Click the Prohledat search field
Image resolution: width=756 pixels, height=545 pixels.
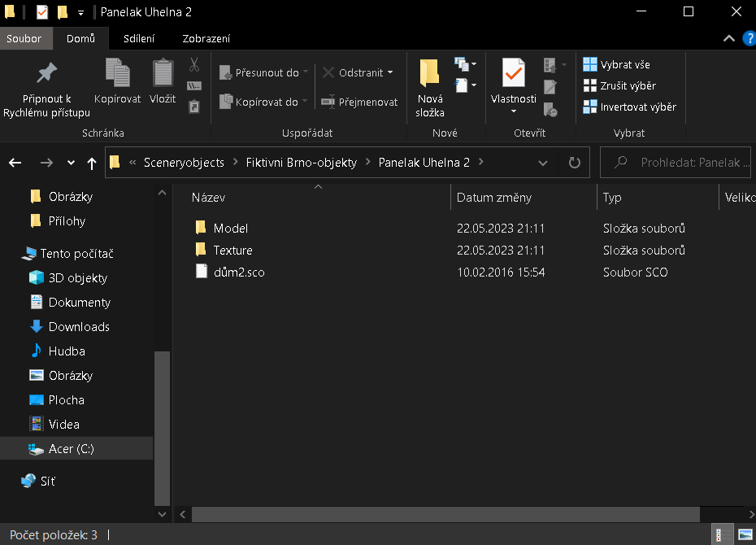point(683,163)
